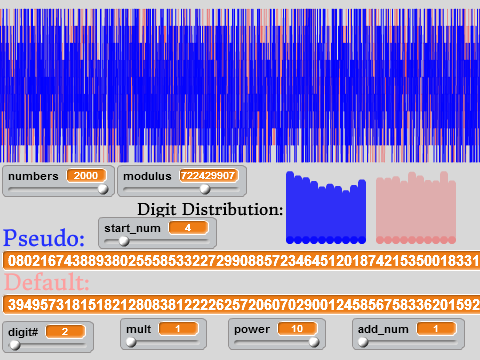Click the Pseudo digit string readout
The height and width of the screenshot is (360, 480).
(x=241, y=261)
